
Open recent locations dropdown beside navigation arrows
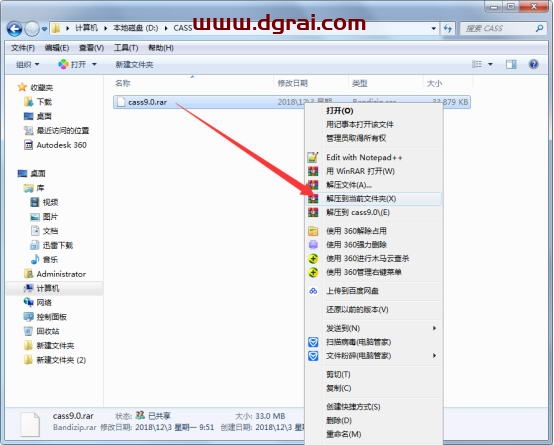click(45, 29)
